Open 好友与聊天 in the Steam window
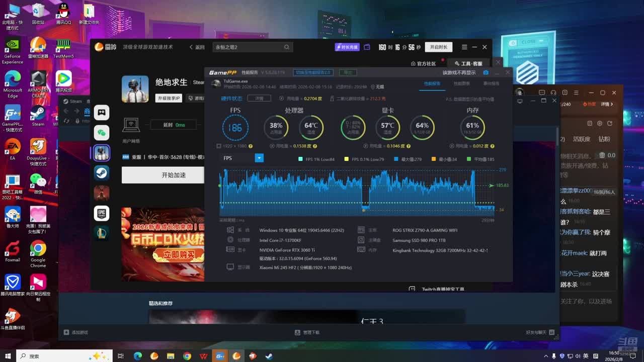This screenshot has height=362, width=644. [540, 332]
